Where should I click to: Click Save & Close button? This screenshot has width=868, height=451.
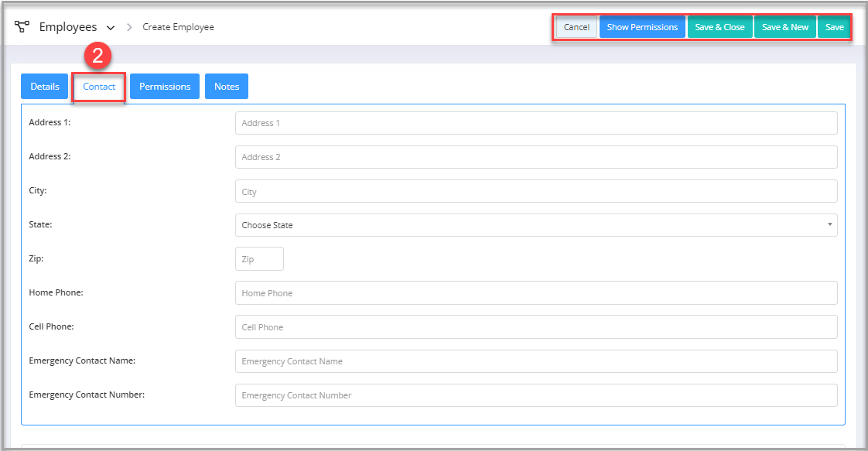(x=719, y=27)
